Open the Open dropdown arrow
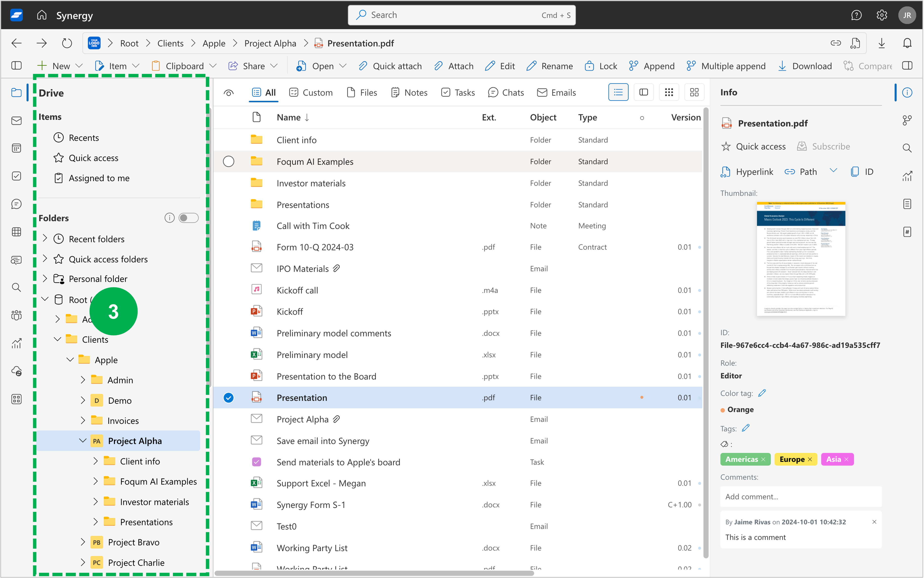This screenshot has height=578, width=924. pyautogui.click(x=343, y=66)
